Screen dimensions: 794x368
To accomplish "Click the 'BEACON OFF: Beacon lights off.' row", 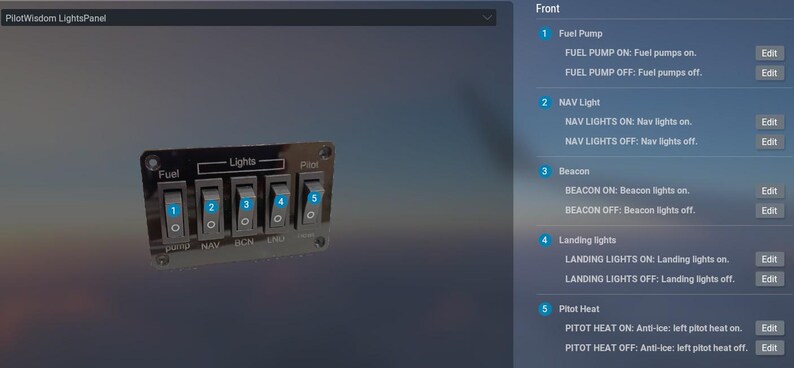I will pos(630,210).
